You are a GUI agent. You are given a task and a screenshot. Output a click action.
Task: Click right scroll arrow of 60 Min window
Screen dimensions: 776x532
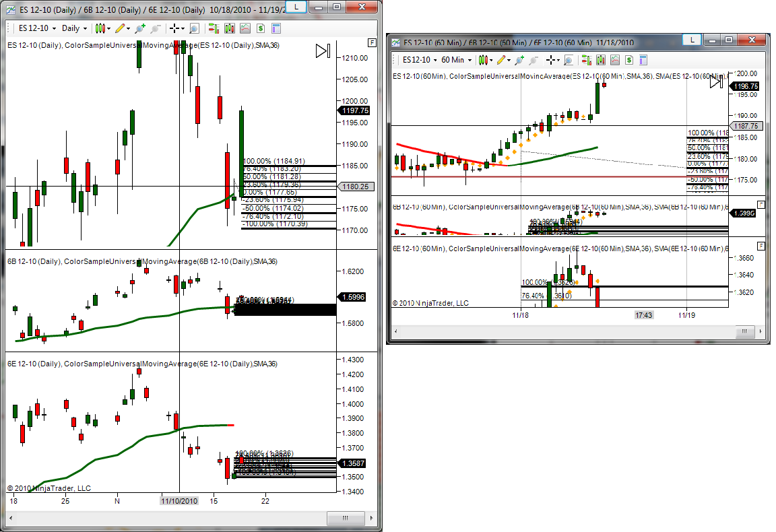[761, 331]
